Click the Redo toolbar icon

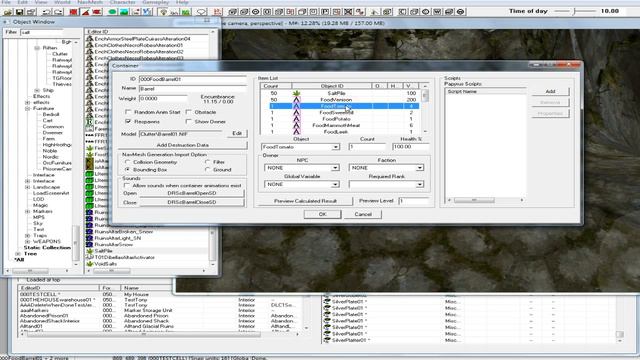(58, 12)
